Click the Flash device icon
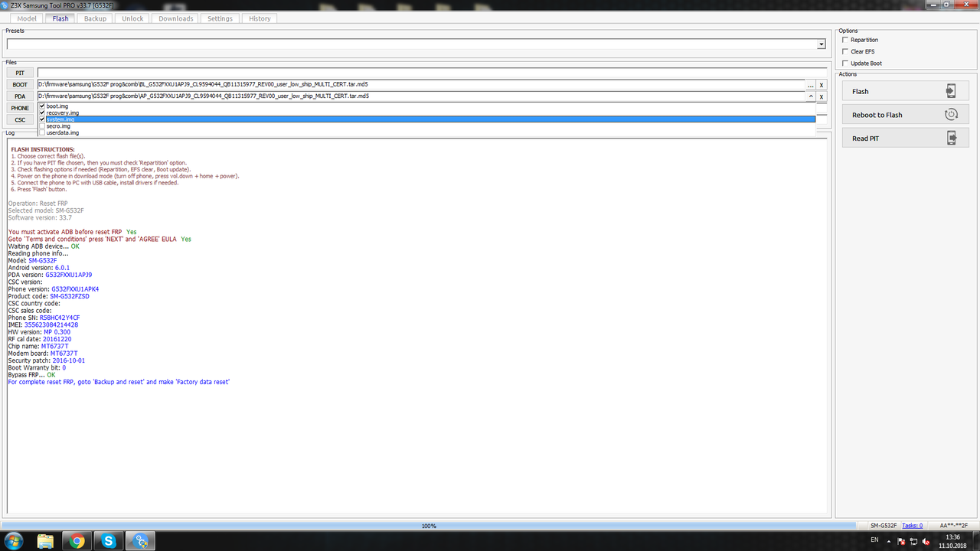980x551 pixels. coord(951,91)
